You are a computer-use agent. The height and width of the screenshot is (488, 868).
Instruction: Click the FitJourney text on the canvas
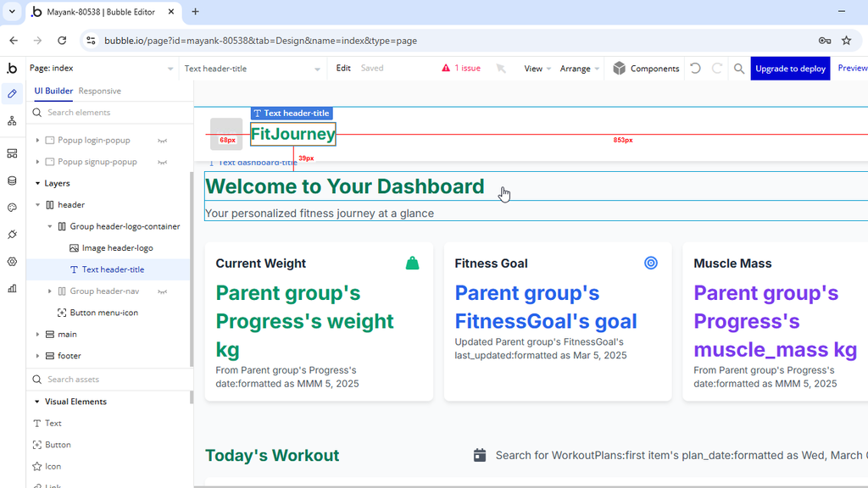[x=292, y=134]
